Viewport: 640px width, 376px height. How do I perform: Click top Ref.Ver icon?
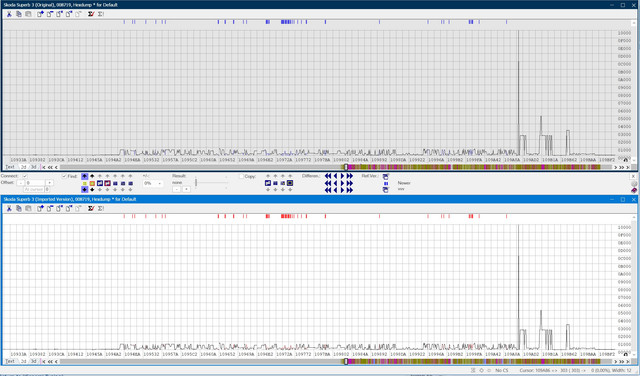click(386, 176)
